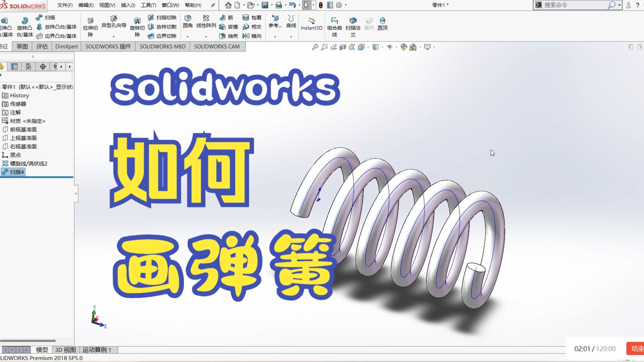Choose the Shell (抽壳) tool
644x362 pixels.
pos(228,36)
